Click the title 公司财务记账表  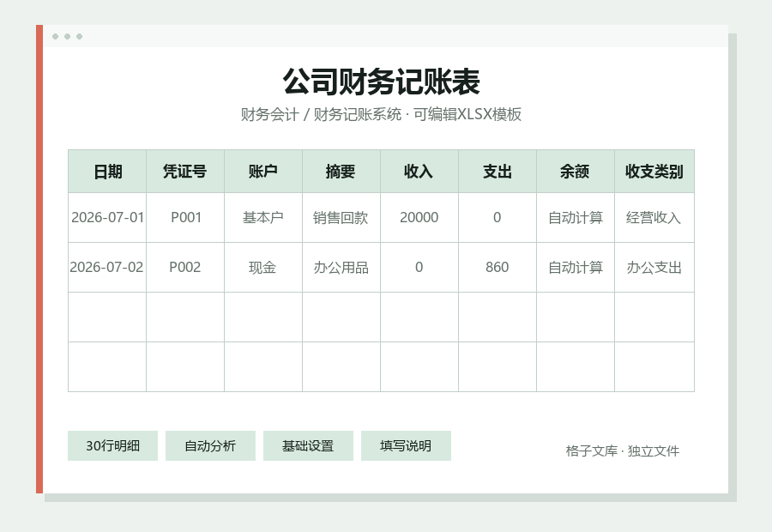[x=381, y=82]
